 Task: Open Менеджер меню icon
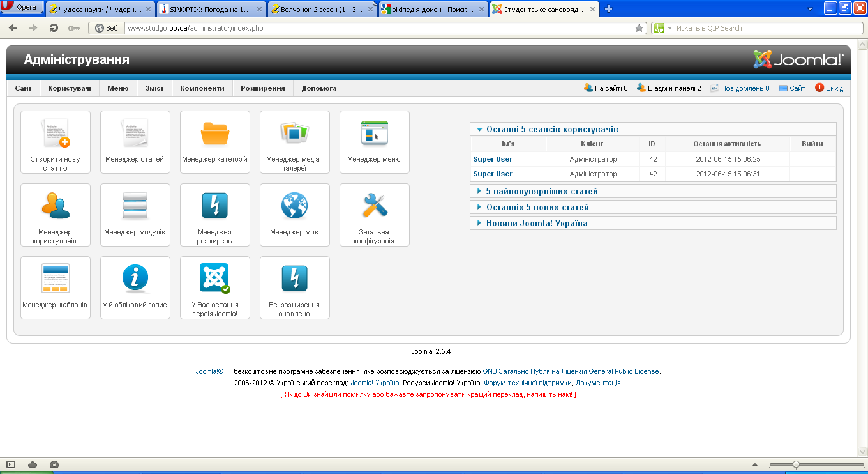click(375, 142)
